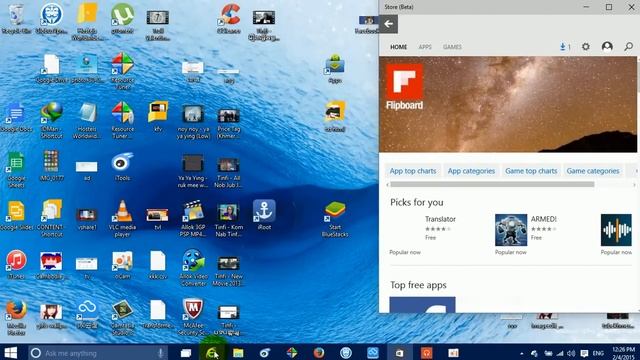The height and width of the screenshot is (360, 640).
Task: Open the Store account profile icon
Action: [607, 47]
